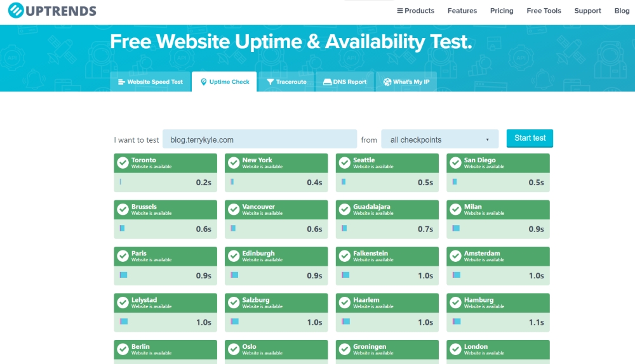The image size is (635, 364).
Task: Open the Traceroute tab
Action: (x=286, y=82)
